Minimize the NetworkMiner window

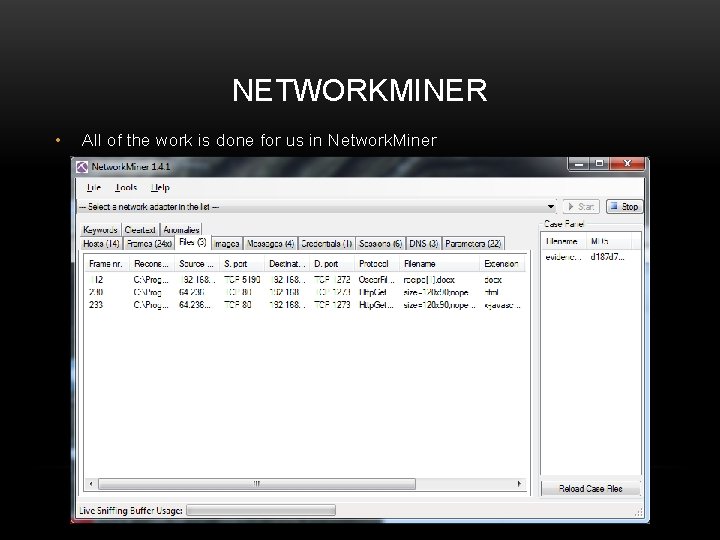[x=579, y=164]
